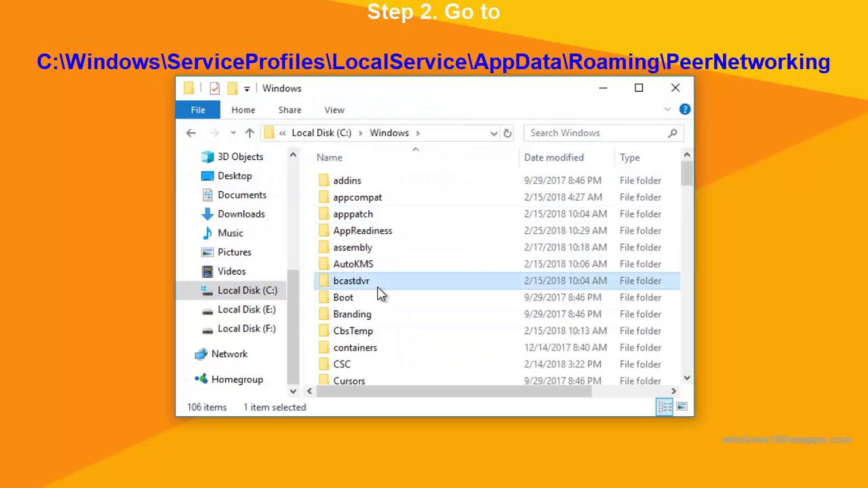Select Pictures in the navigation pane

(226, 251)
